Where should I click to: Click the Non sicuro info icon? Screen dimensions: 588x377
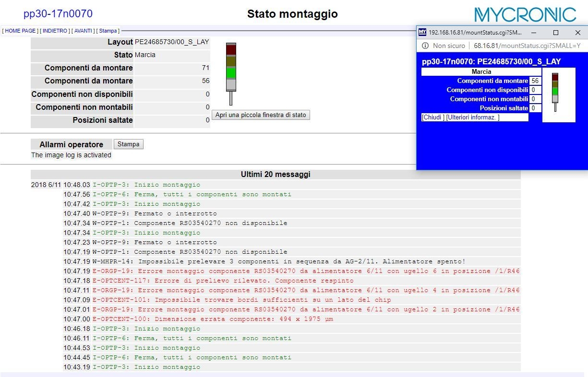(x=425, y=46)
